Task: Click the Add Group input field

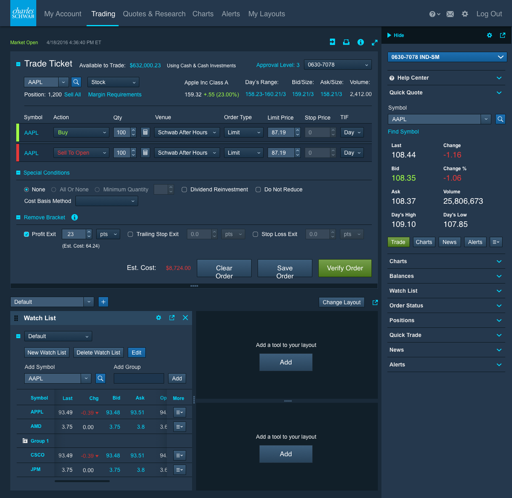Action: coord(139,378)
